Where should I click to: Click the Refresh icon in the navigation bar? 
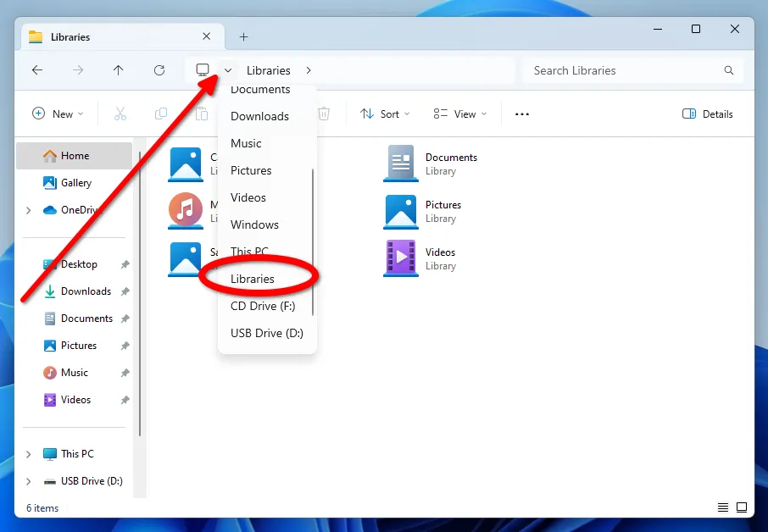(x=159, y=70)
